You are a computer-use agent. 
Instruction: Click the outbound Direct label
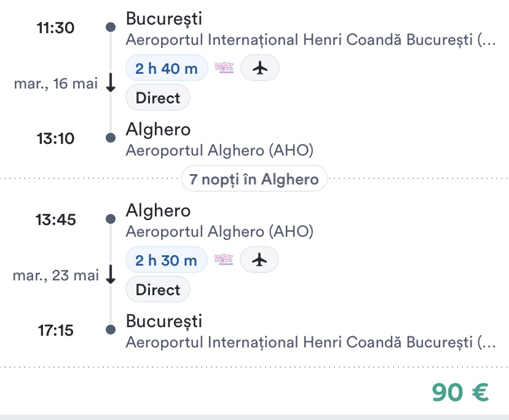pos(158,98)
